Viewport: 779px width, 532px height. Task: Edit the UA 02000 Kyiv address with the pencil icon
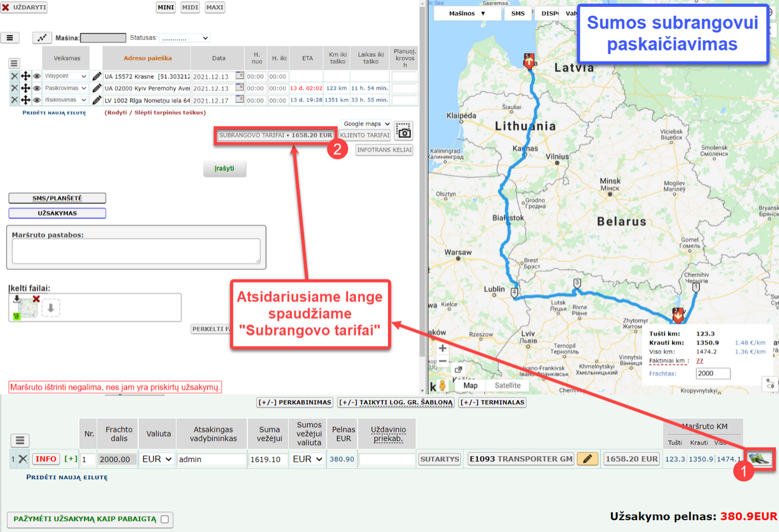[97, 88]
